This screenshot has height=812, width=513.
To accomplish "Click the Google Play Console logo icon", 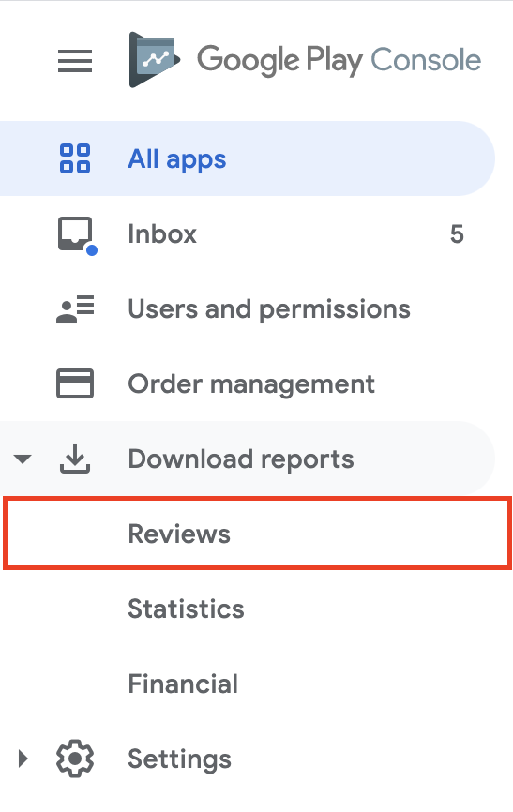I will (154, 60).
